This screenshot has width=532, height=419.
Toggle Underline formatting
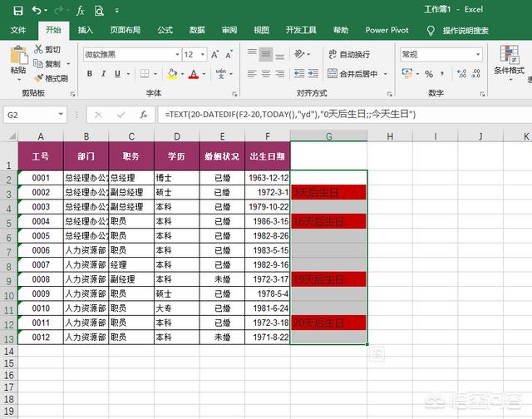[x=117, y=74]
